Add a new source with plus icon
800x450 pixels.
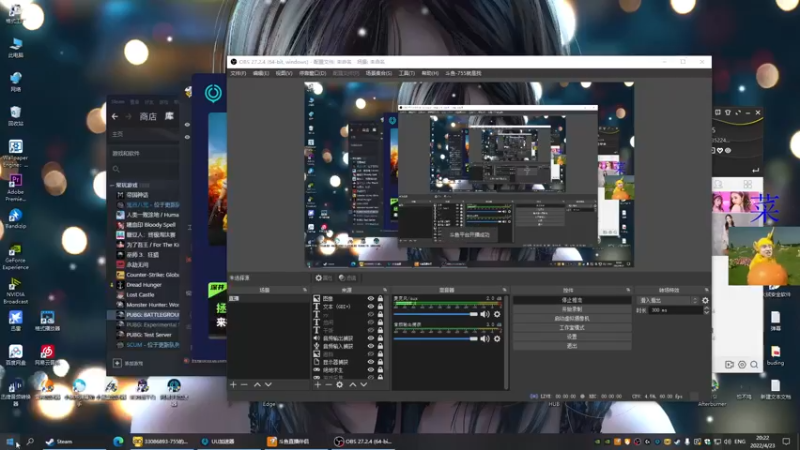pos(317,385)
